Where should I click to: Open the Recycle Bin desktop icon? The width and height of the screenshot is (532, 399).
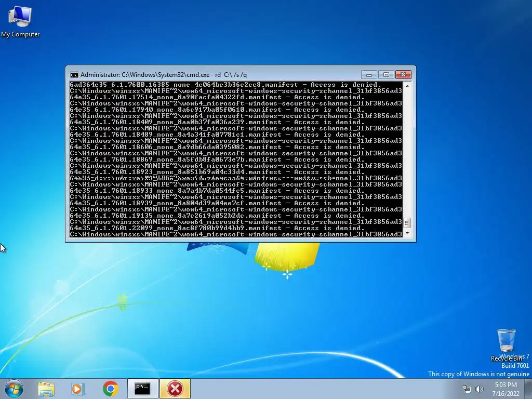(x=506, y=345)
